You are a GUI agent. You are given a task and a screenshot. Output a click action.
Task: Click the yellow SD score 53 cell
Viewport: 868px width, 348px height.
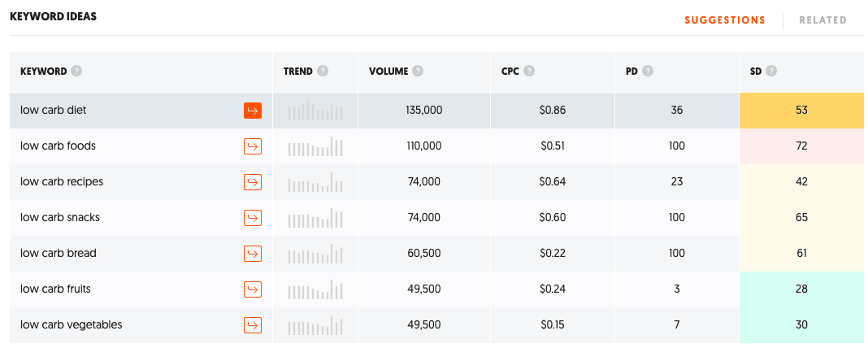(801, 111)
